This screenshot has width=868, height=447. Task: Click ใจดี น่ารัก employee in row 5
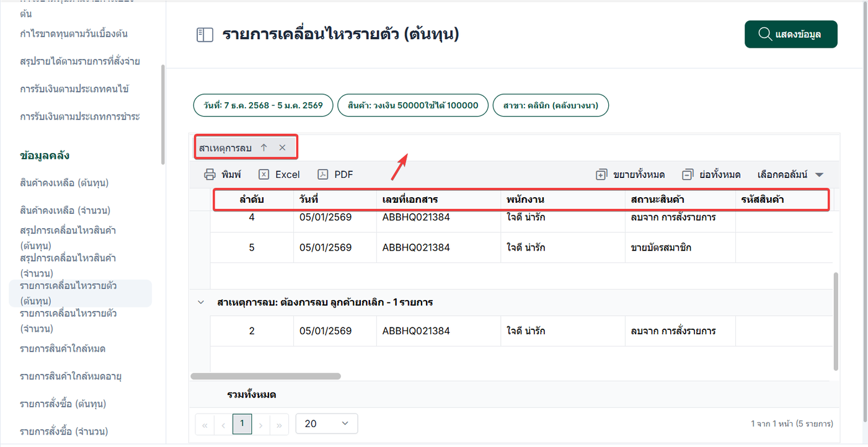[x=526, y=247]
